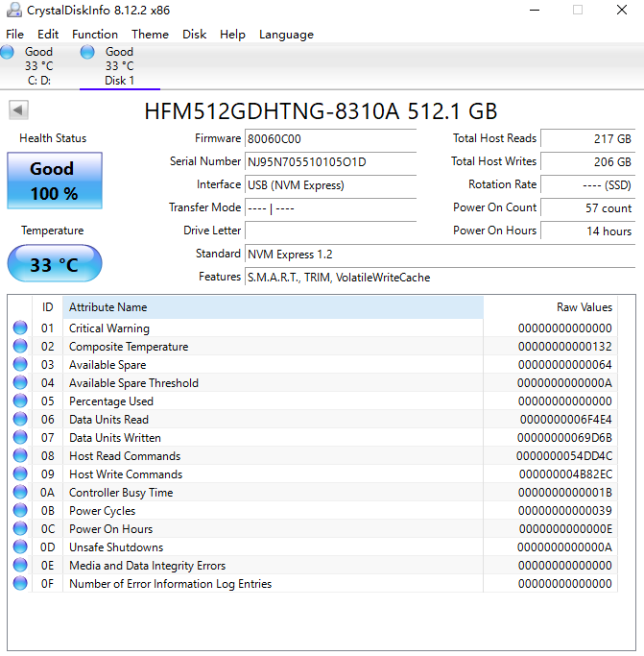
Task: Click the Serial Number field
Action: pos(330,161)
